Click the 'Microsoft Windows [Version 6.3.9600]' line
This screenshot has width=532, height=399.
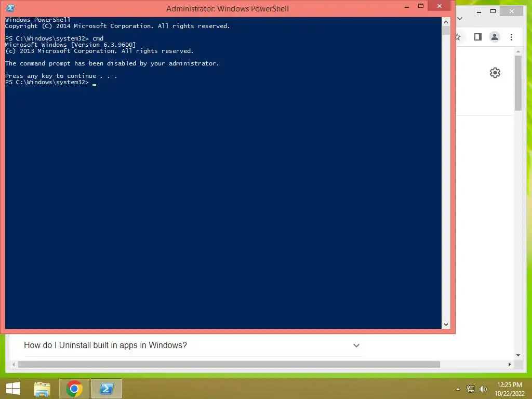(x=70, y=45)
